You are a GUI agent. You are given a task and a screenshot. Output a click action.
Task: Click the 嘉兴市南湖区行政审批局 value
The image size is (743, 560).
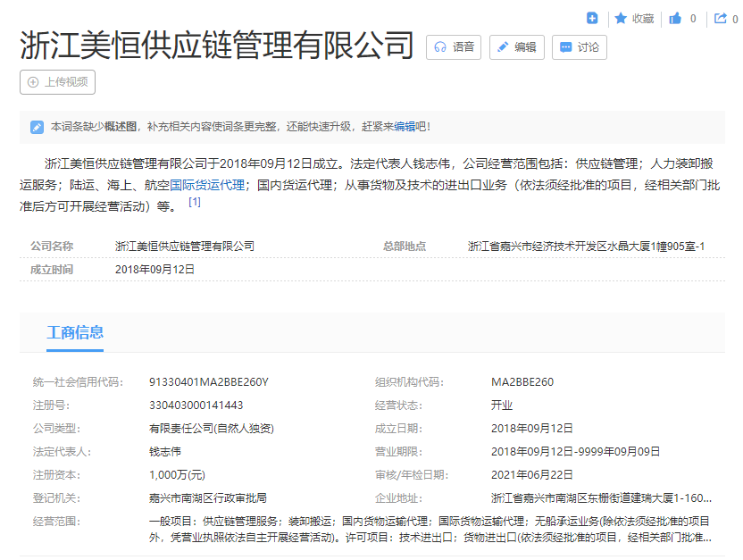point(207,498)
